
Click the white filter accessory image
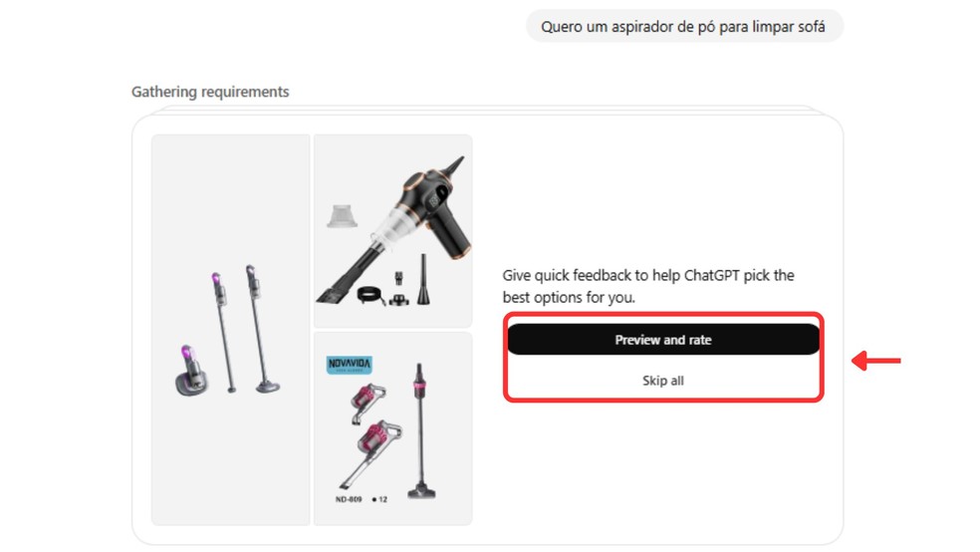coord(342,216)
